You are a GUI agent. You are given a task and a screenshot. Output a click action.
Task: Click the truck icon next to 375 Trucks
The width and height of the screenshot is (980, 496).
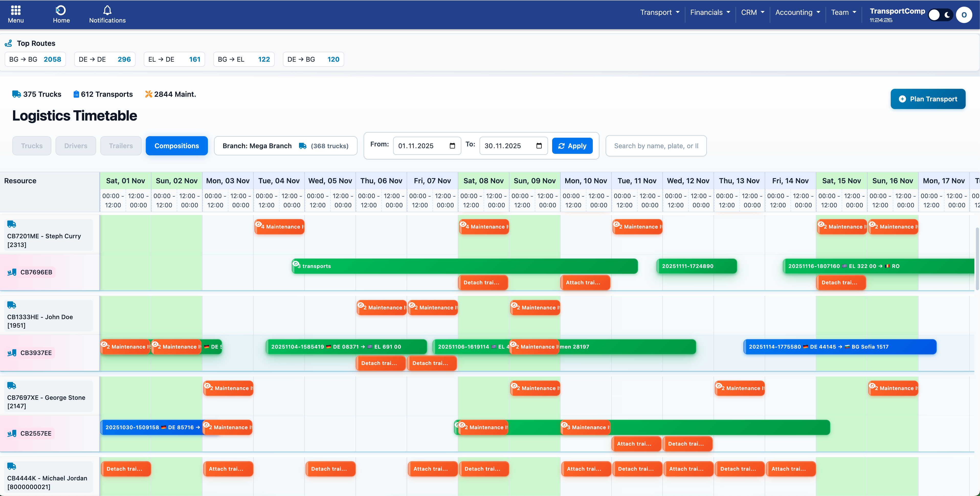(x=17, y=94)
